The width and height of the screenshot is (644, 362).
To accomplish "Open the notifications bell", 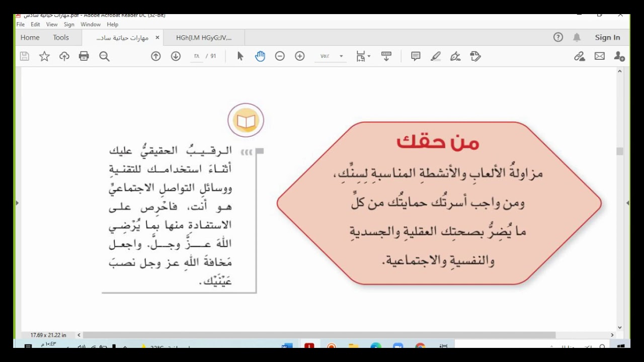I will coord(577,37).
